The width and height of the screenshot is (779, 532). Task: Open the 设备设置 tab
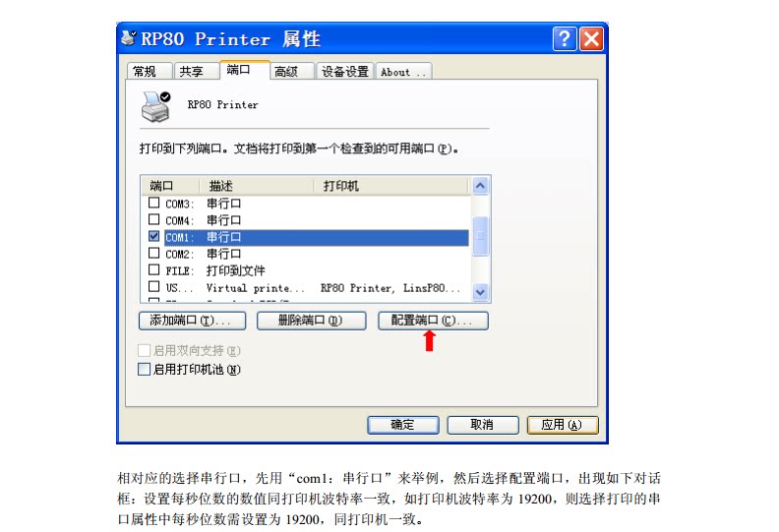345,71
